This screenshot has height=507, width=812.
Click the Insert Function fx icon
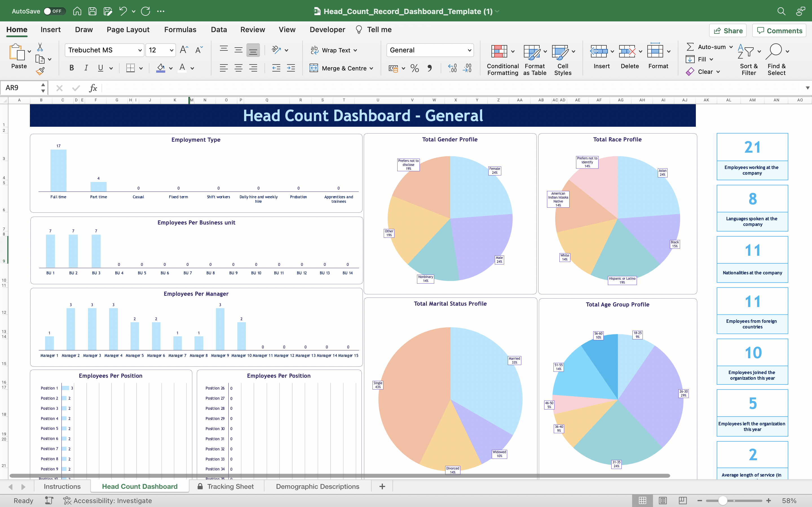click(x=93, y=88)
